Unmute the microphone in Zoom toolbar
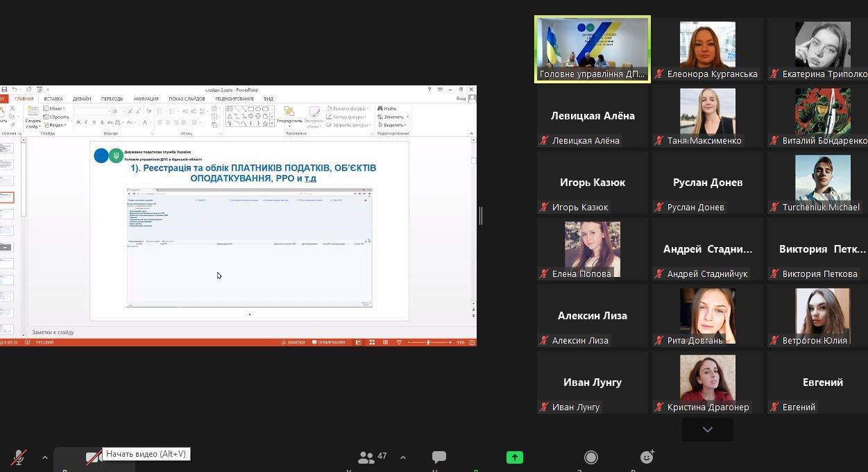Image resolution: width=868 pixels, height=472 pixels. point(19,457)
